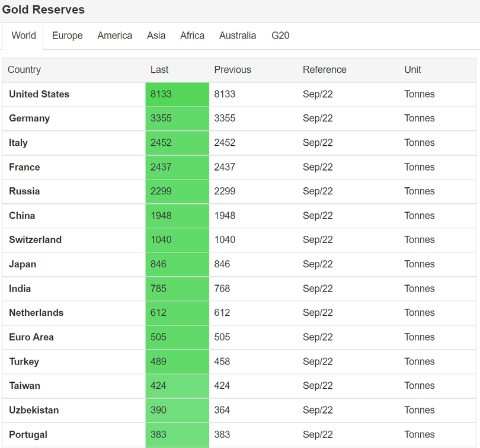Open the Europe tab
This screenshot has width=480, height=448.
coord(68,36)
